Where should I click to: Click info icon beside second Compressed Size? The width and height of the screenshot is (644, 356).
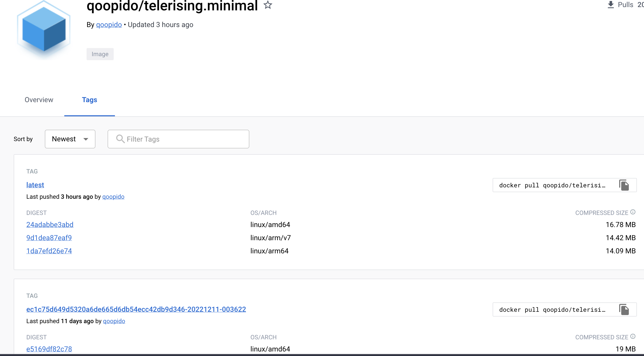633,337
